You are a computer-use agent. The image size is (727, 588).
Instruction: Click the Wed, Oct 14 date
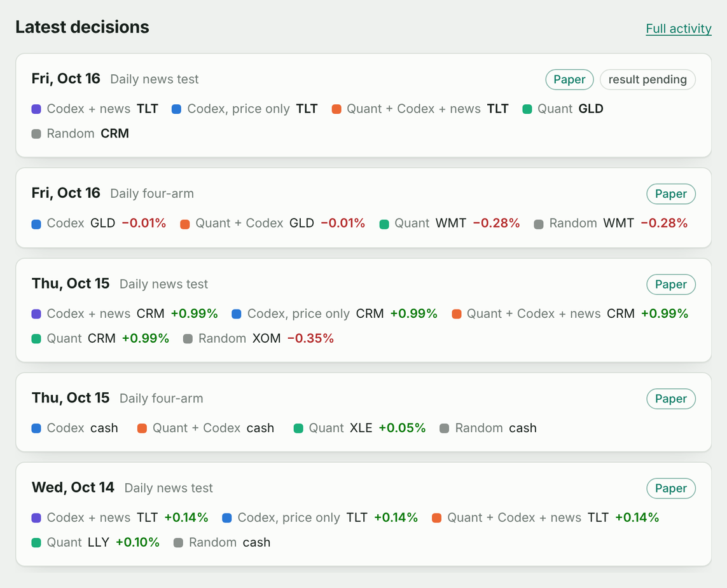pyautogui.click(x=73, y=487)
